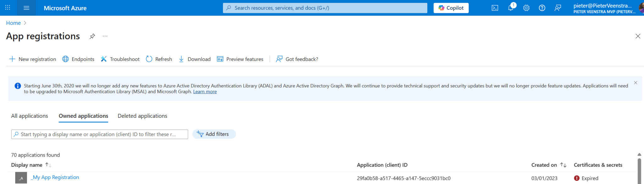Click the global search resources box
This screenshot has height=184, width=644.
325,8
